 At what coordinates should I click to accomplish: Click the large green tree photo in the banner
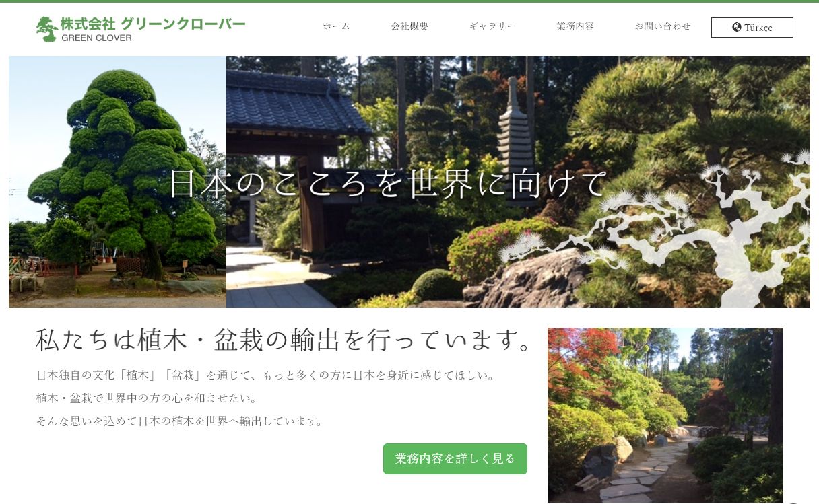117,182
